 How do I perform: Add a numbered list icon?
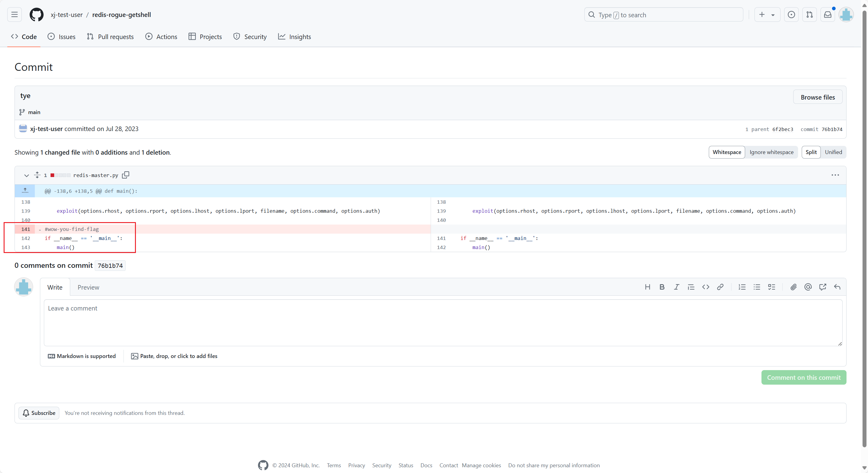(742, 287)
